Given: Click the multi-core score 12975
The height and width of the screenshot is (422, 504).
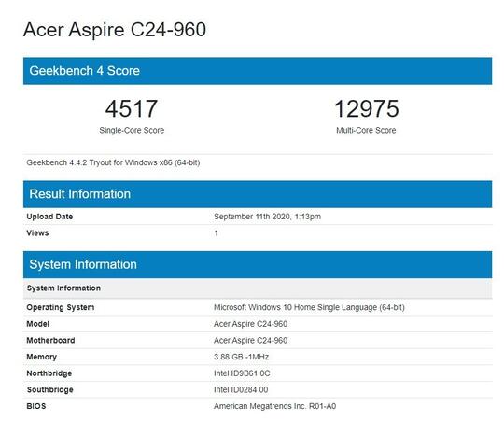Looking at the screenshot, I should coord(367,108).
